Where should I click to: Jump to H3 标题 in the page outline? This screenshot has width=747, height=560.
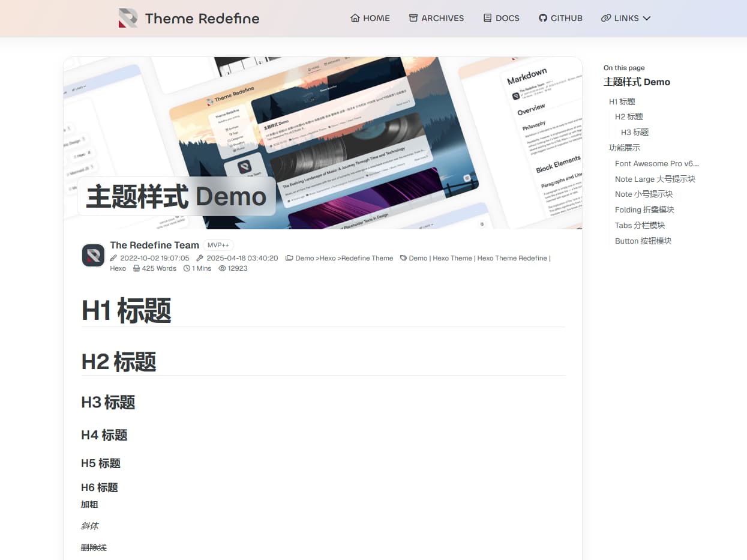tap(634, 132)
